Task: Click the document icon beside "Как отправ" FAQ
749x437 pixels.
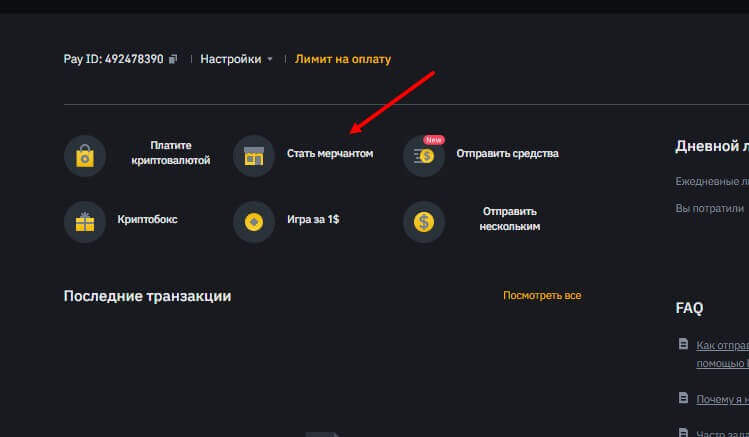Action: point(683,344)
